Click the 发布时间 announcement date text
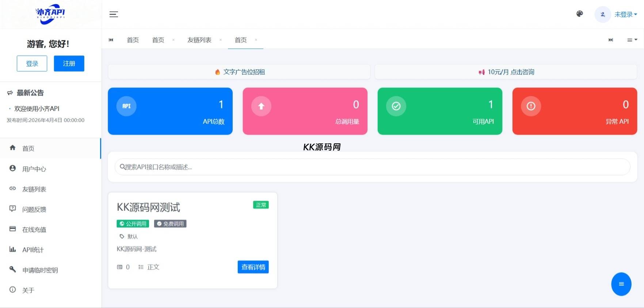Viewport: 644px width, 308px height. (x=46, y=120)
